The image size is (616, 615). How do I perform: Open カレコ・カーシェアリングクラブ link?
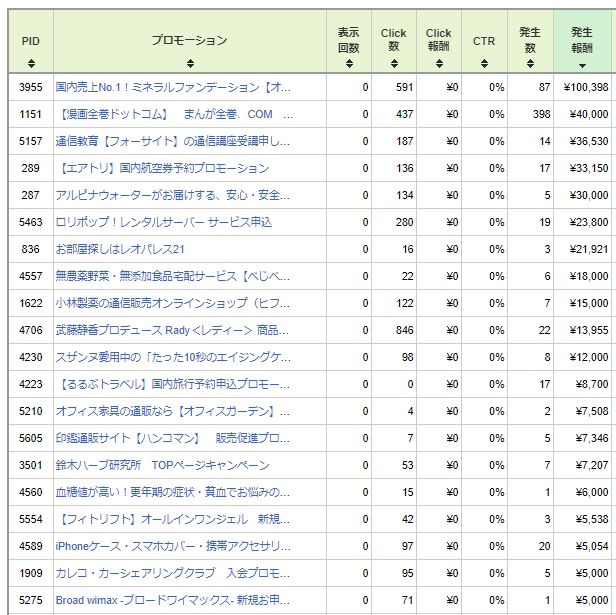point(172,573)
